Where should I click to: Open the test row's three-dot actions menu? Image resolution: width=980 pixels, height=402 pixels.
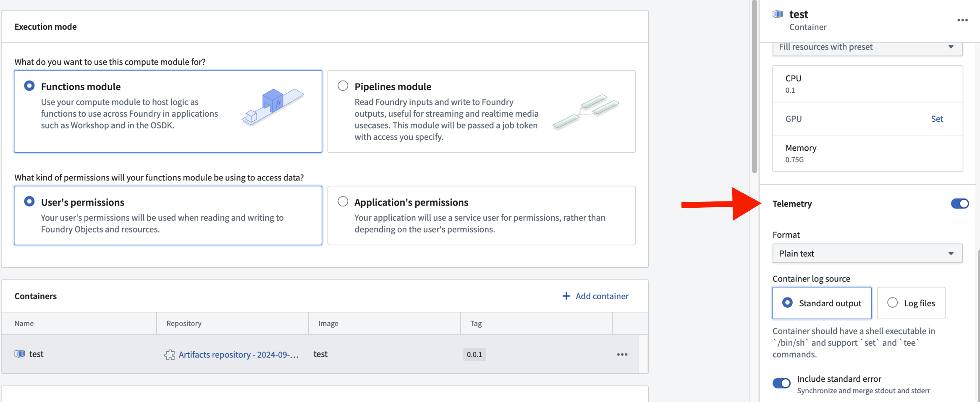click(x=622, y=355)
